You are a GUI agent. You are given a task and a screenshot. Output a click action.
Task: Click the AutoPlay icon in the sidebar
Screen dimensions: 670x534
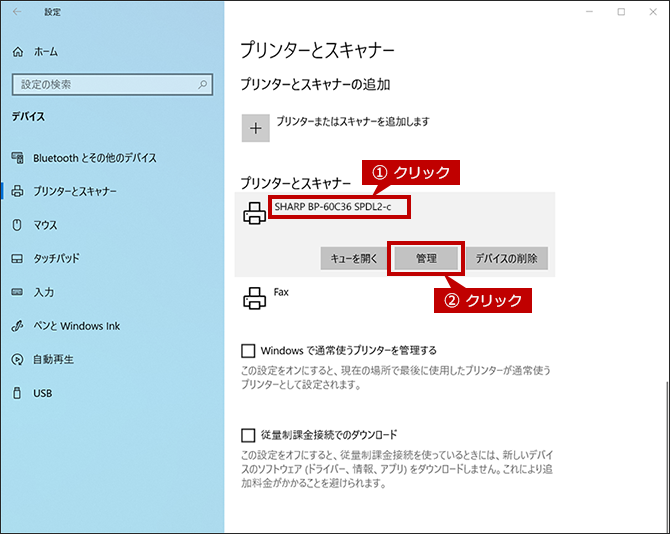[17, 359]
